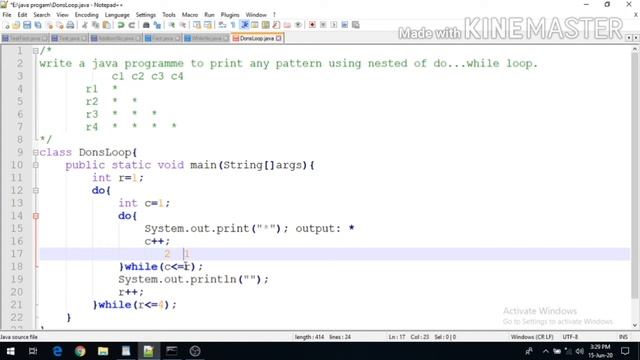Screen dimensions: 640x360
Task: Select the DonsLoop.java tab
Action: click(x=256, y=38)
